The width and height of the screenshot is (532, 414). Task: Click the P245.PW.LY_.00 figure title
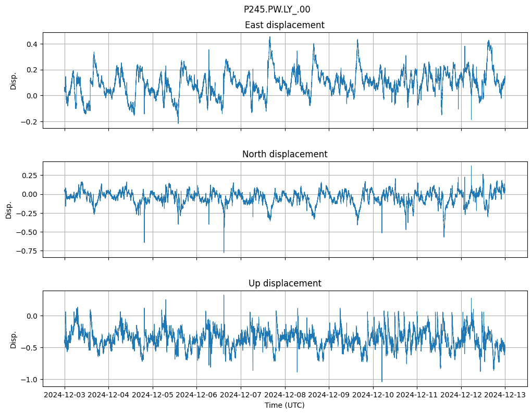click(277, 9)
